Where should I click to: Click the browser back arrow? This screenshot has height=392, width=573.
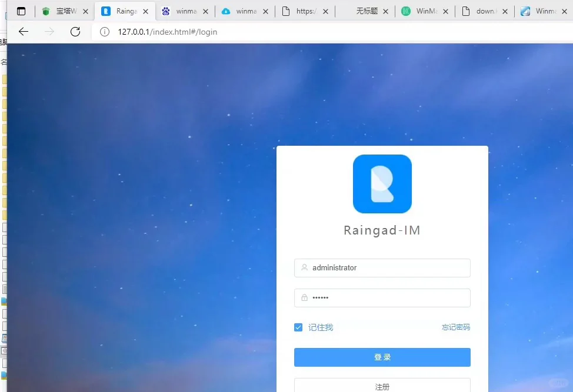pyautogui.click(x=24, y=32)
